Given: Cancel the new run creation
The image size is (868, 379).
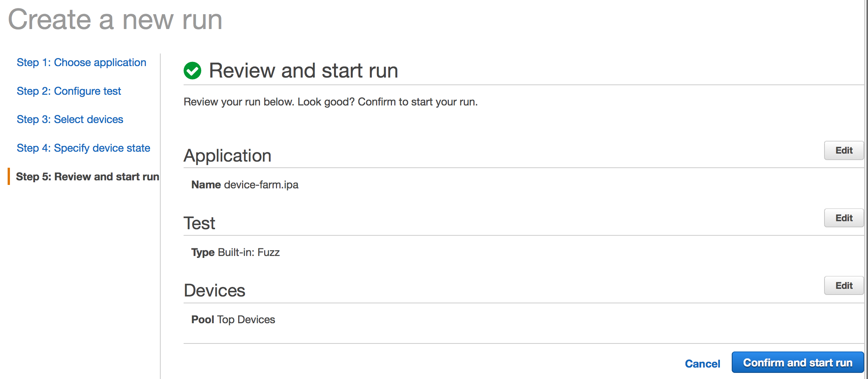Looking at the screenshot, I should [x=702, y=364].
